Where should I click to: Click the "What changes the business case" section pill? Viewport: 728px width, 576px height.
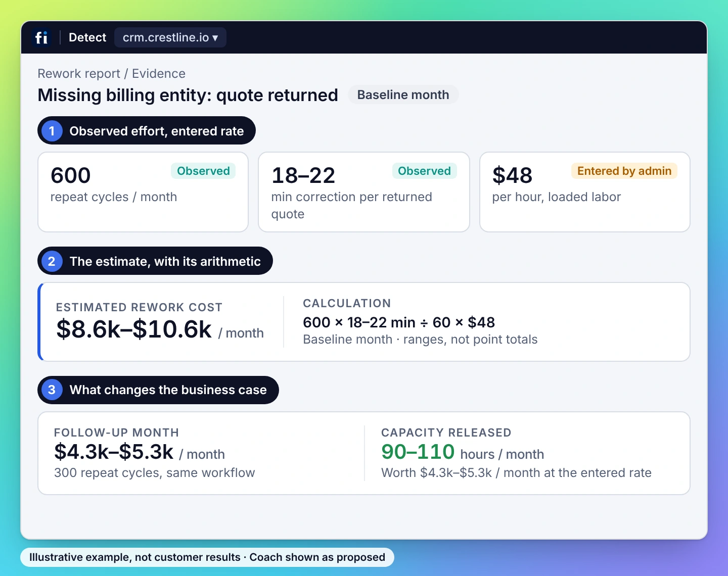(158, 390)
